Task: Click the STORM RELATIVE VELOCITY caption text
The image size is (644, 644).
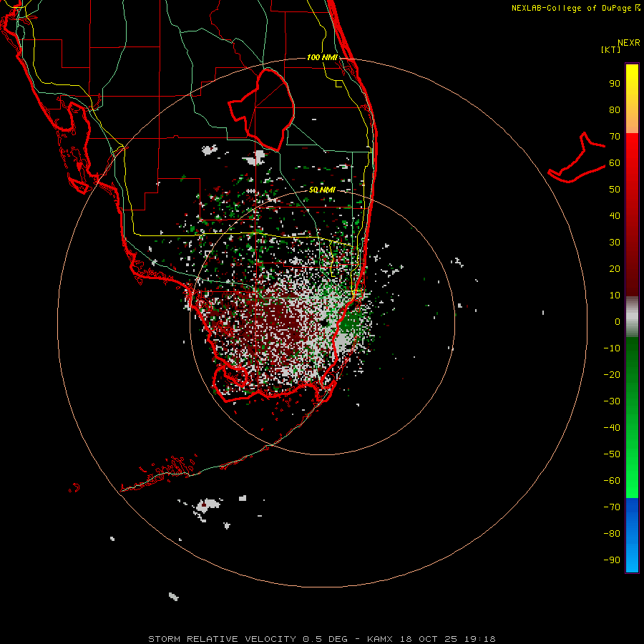Action: (223, 639)
